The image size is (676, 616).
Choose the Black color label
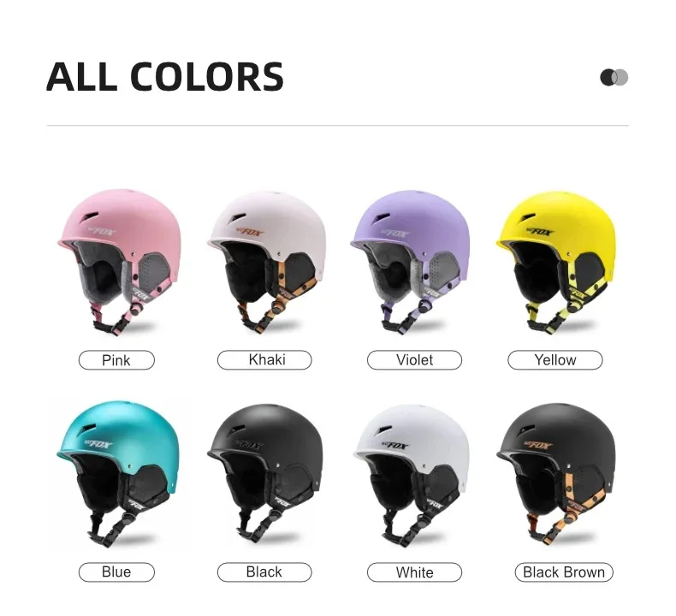pyautogui.click(x=264, y=572)
